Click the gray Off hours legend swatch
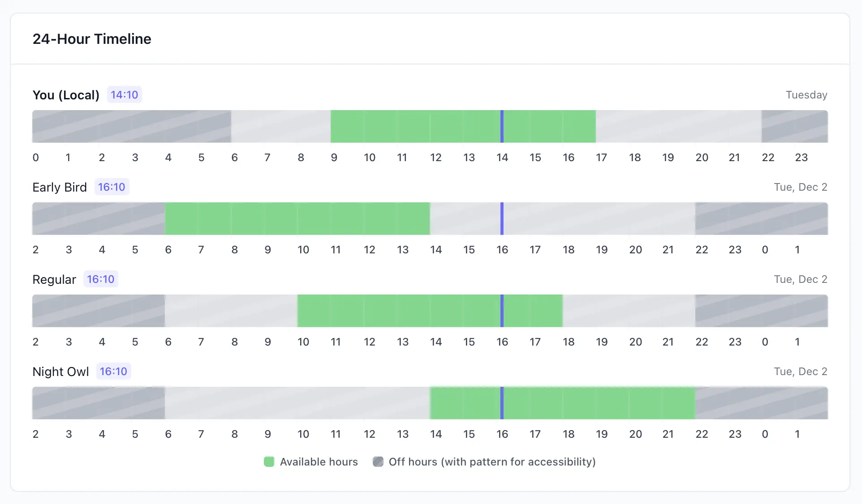 coord(378,462)
